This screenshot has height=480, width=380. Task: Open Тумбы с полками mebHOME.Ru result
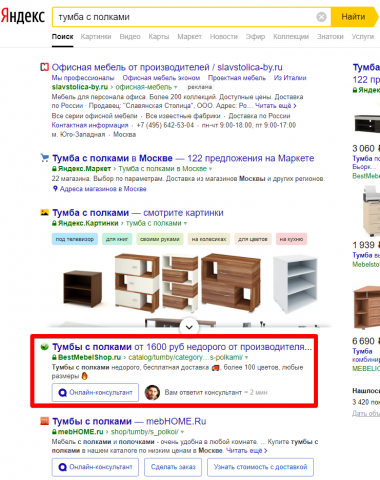click(x=129, y=421)
